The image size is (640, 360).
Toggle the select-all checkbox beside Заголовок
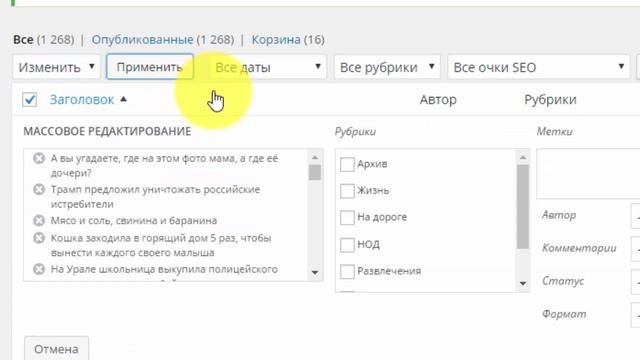[29, 100]
